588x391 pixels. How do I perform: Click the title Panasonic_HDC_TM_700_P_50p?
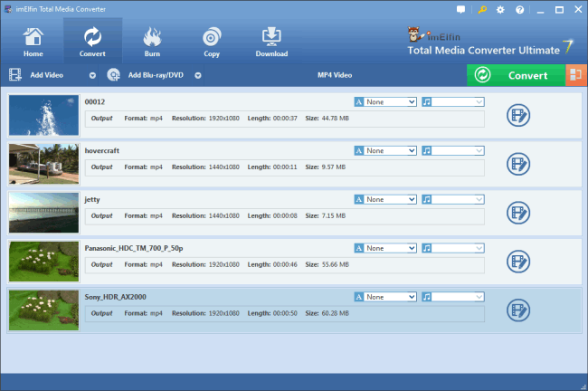tap(134, 248)
